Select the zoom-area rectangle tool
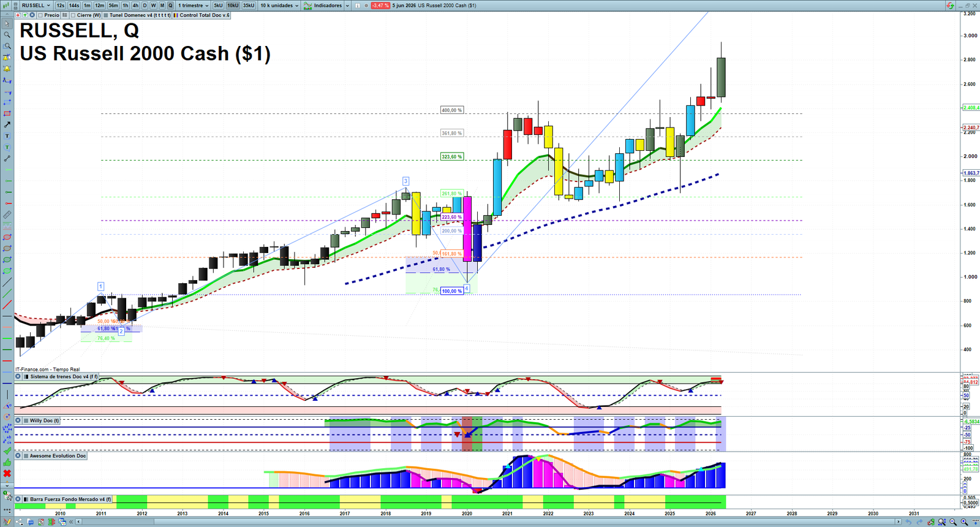Viewport: 980px width, 527px height. 7,46
